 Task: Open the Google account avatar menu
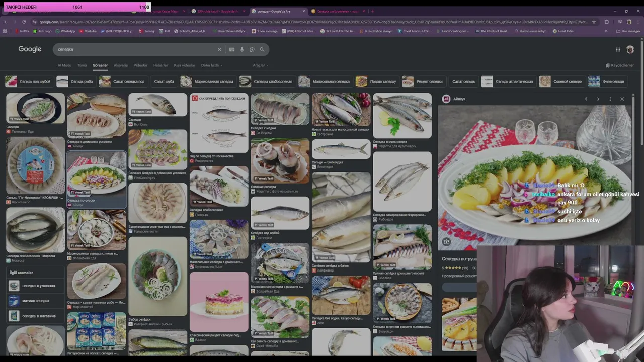coord(630,49)
